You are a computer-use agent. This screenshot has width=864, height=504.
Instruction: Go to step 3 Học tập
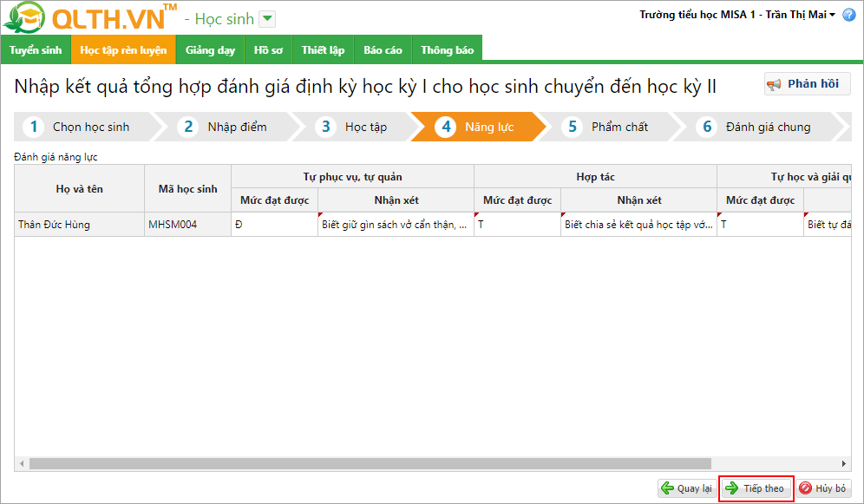356,127
